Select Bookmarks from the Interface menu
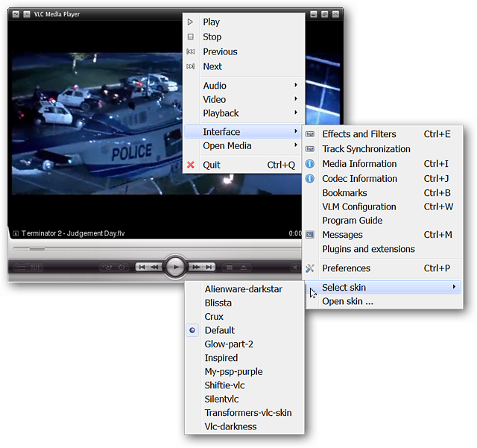The width and height of the screenshot is (477, 448). pos(344,192)
